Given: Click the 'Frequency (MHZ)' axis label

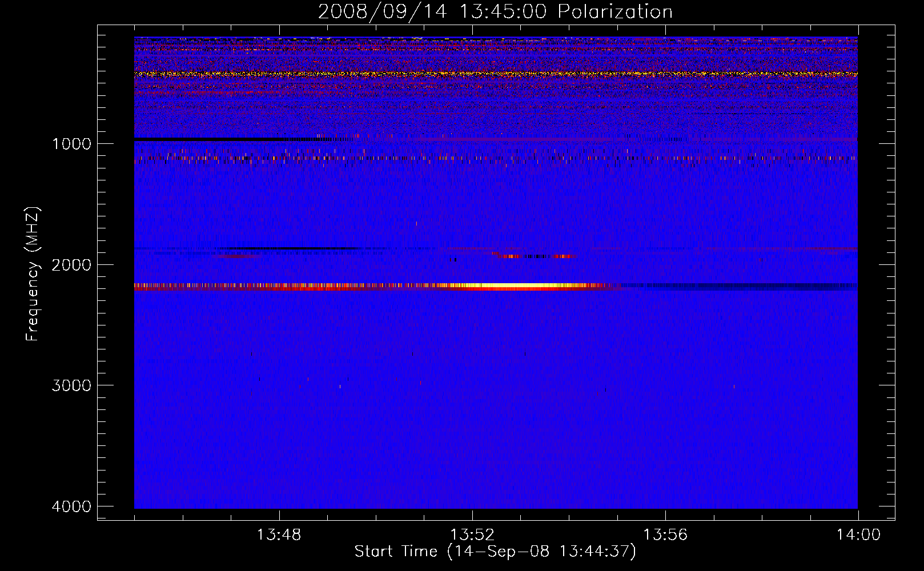Looking at the screenshot, I should (33, 274).
